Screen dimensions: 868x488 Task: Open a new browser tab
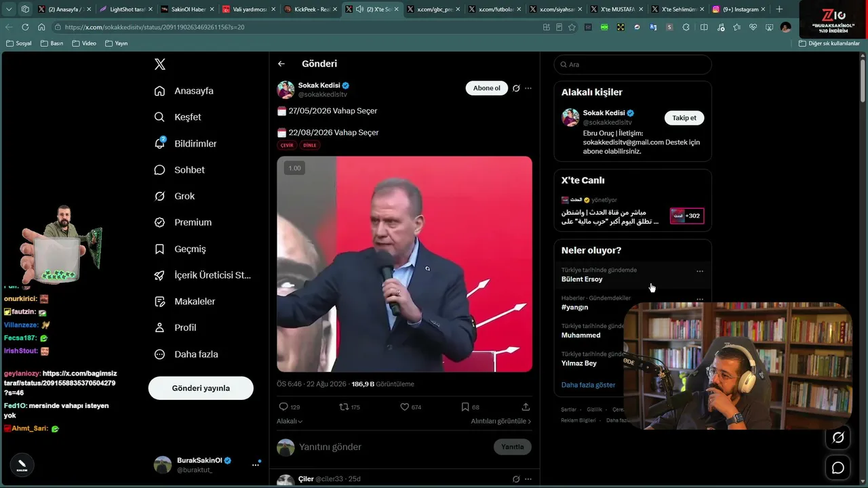(x=779, y=9)
